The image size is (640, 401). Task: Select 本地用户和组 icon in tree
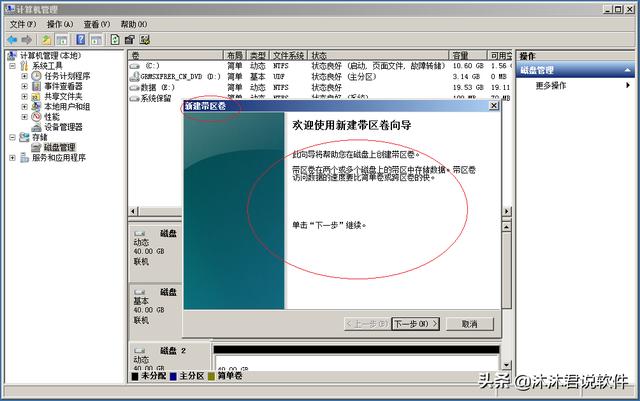tap(36, 107)
